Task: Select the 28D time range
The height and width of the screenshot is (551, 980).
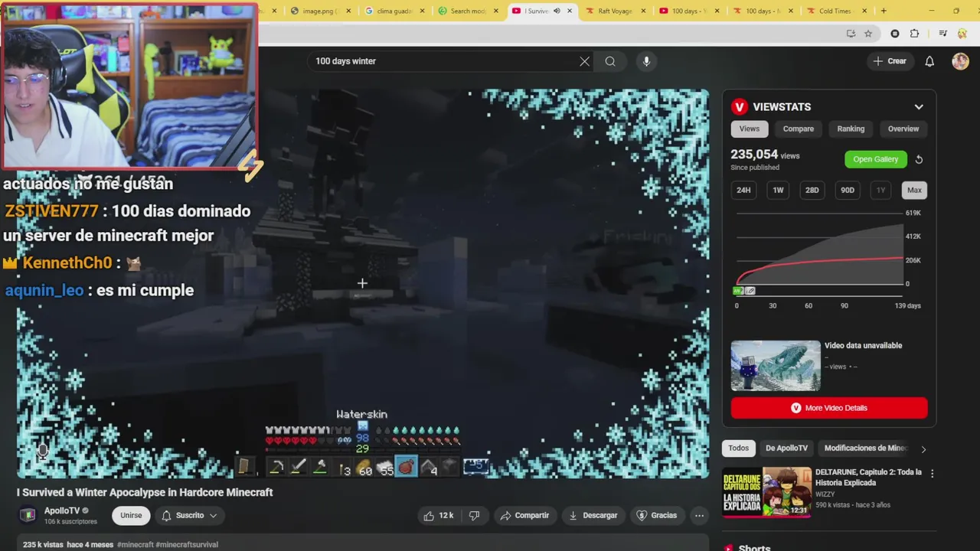Action: click(812, 190)
